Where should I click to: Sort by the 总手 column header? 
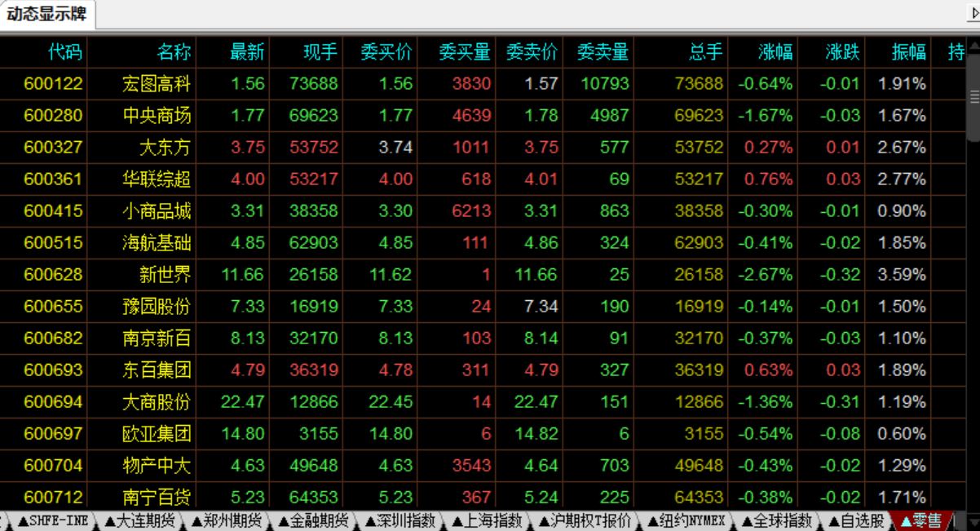pyautogui.click(x=705, y=52)
